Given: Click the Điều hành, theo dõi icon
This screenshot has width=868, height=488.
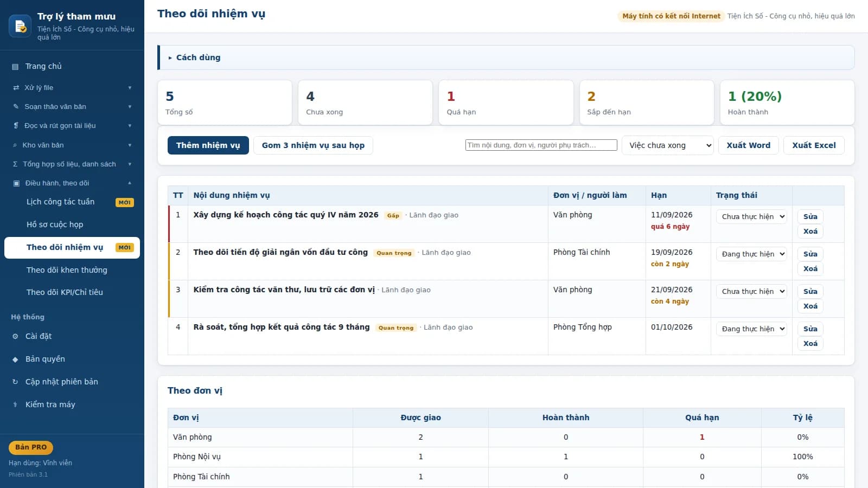Looking at the screenshot, I should pyautogui.click(x=16, y=183).
